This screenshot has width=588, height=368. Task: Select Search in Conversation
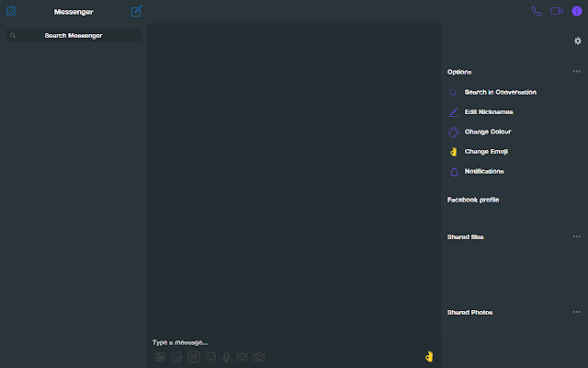click(x=500, y=92)
